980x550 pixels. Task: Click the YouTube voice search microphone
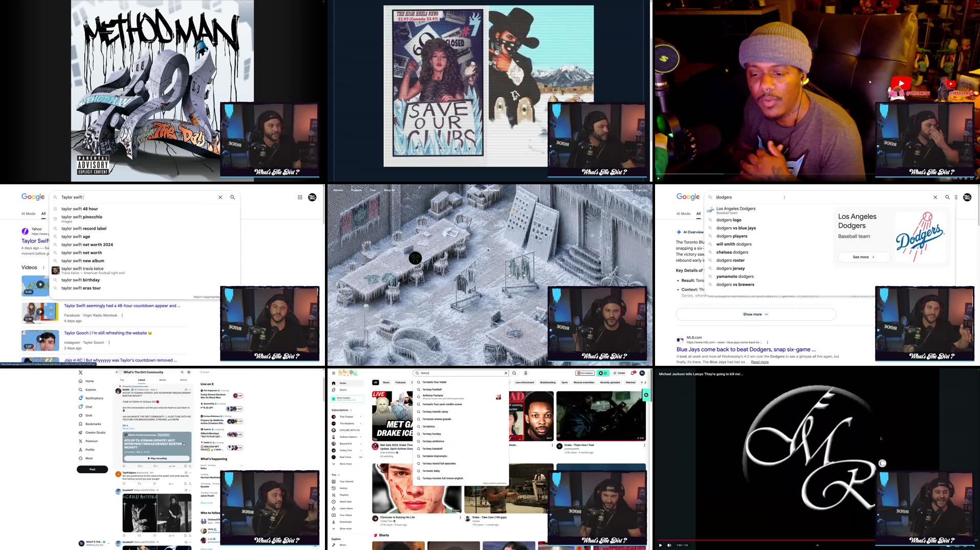pyautogui.click(x=526, y=373)
